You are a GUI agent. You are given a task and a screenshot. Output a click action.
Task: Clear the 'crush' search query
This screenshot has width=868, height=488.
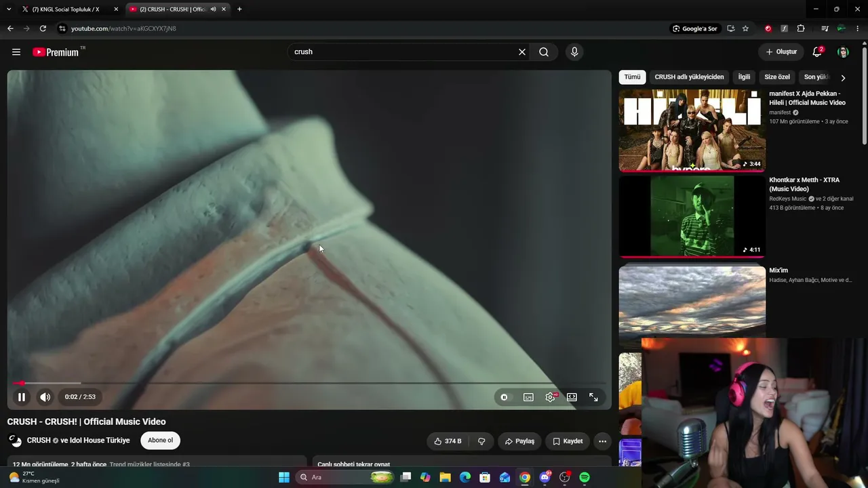pos(522,52)
